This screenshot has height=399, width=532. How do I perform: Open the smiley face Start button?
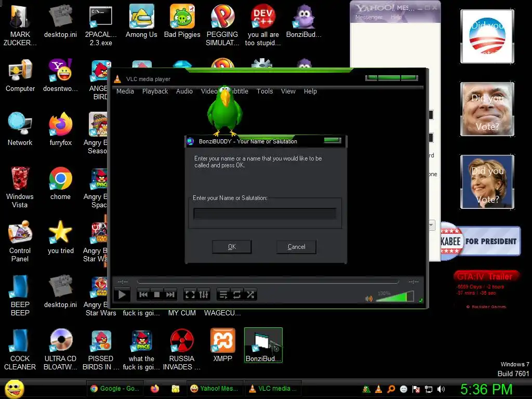point(14,389)
